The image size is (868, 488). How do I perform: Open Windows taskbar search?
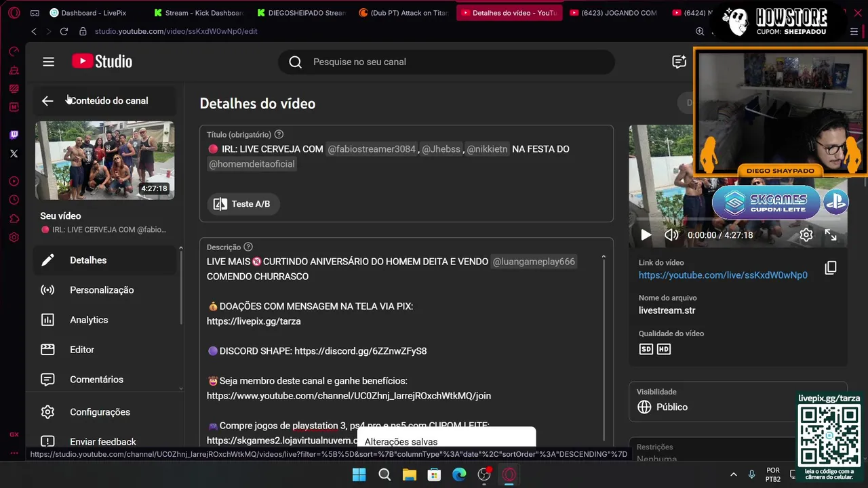[x=384, y=474]
